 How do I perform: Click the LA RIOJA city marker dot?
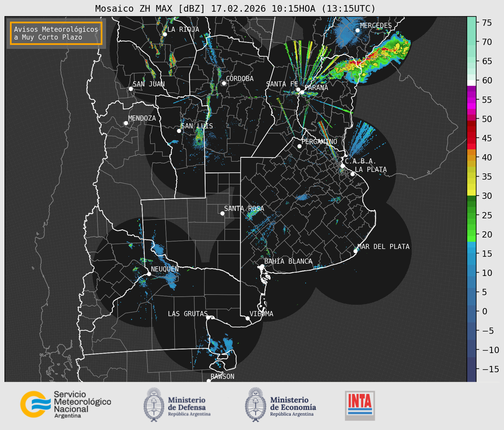tap(165, 34)
